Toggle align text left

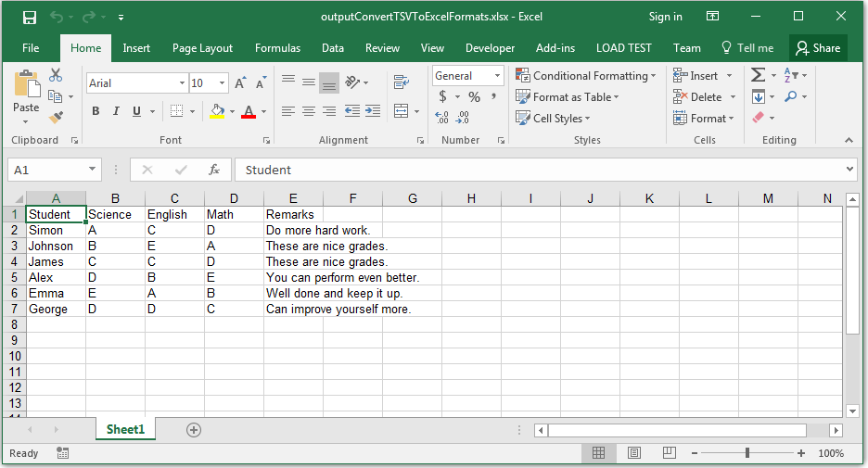pyautogui.click(x=287, y=110)
